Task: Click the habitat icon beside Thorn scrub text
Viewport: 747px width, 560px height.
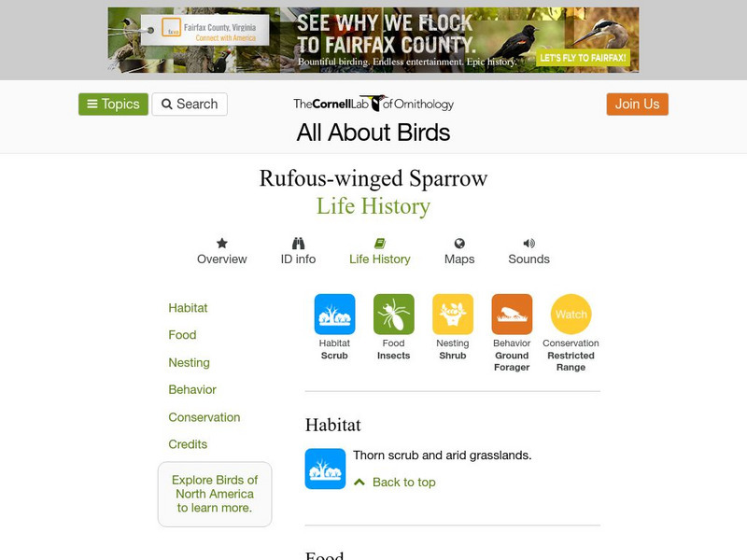Action: tap(325, 469)
